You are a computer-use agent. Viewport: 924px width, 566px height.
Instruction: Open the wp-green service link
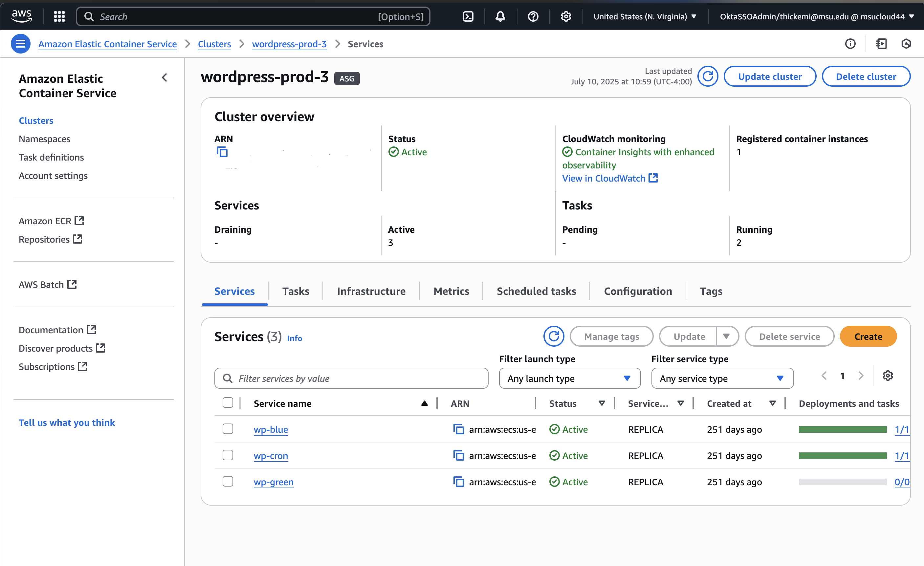[x=274, y=482]
